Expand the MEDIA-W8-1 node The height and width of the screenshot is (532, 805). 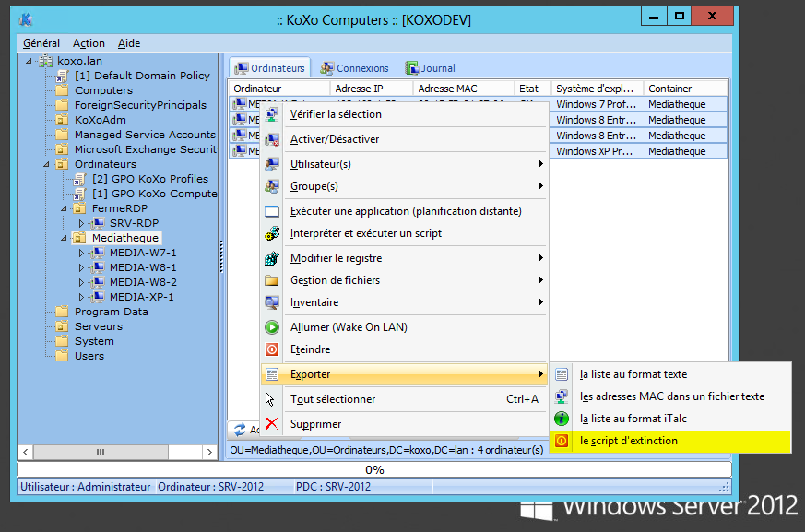pyautogui.click(x=81, y=267)
